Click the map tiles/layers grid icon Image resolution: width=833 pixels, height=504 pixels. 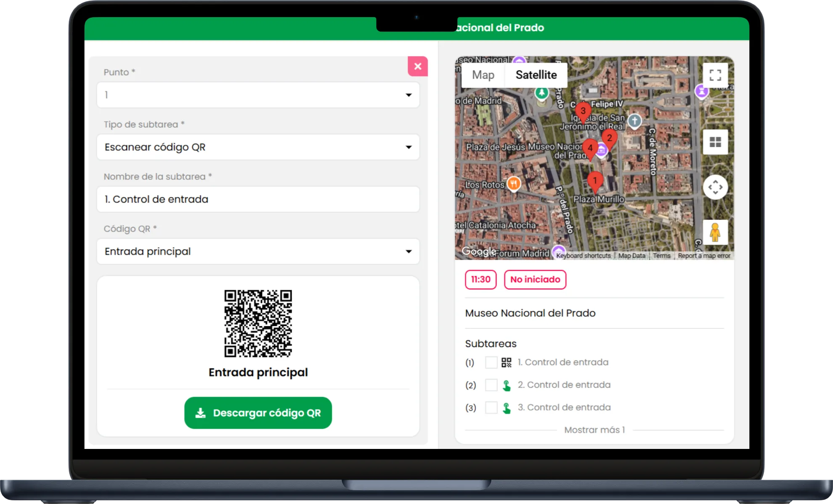(x=715, y=142)
